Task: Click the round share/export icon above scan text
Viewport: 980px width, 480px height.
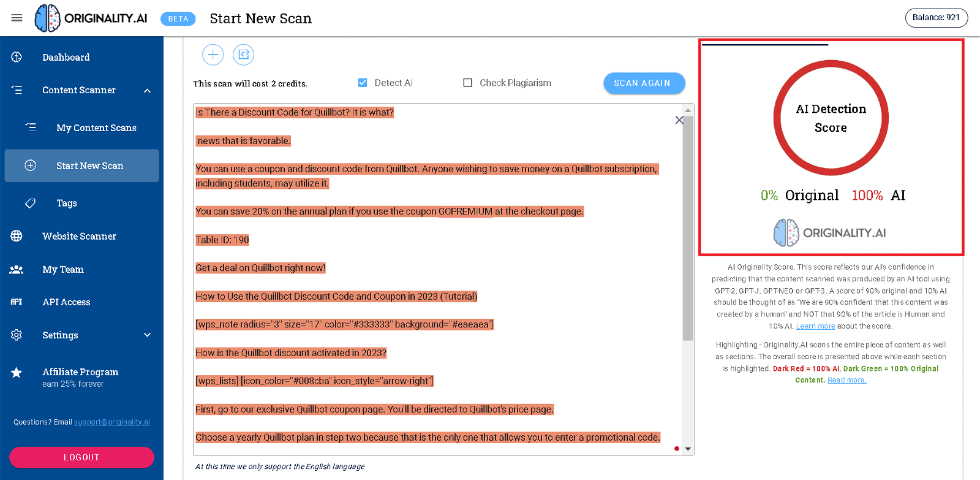Action: (x=244, y=55)
